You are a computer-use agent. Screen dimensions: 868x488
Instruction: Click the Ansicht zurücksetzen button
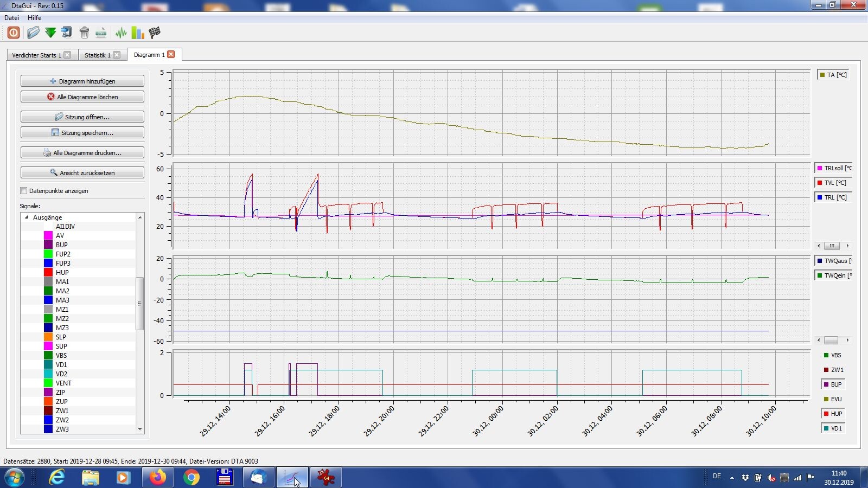point(82,173)
